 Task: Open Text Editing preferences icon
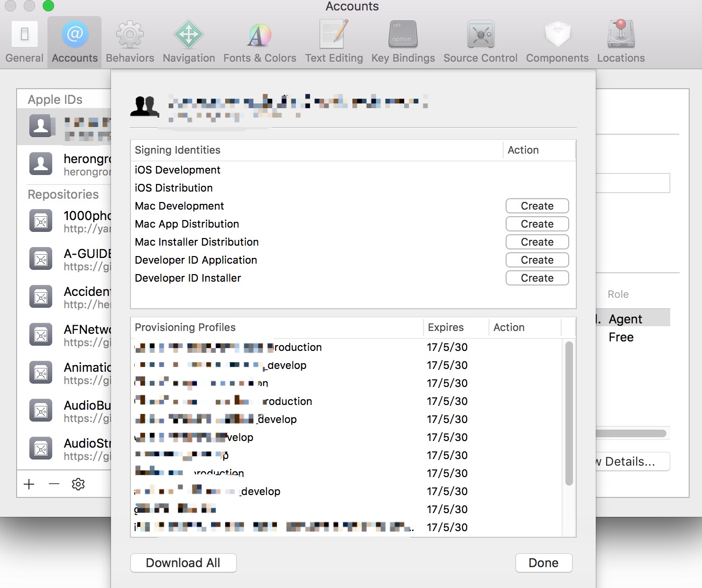[x=334, y=34]
